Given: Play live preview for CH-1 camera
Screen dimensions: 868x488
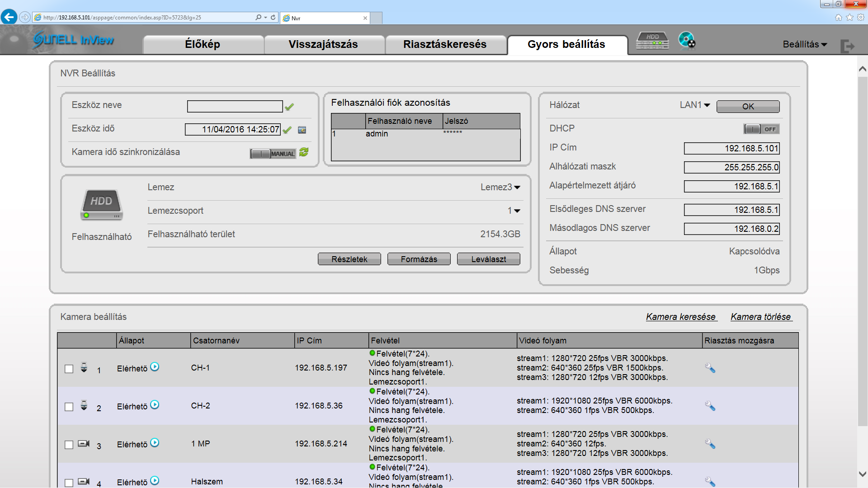Looking at the screenshot, I should (x=155, y=367).
